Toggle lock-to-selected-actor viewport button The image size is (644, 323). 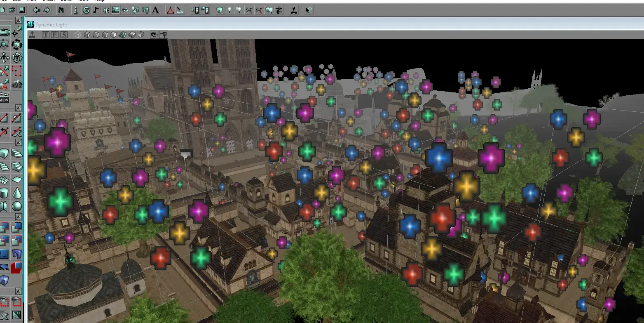pyautogui.click(x=164, y=35)
